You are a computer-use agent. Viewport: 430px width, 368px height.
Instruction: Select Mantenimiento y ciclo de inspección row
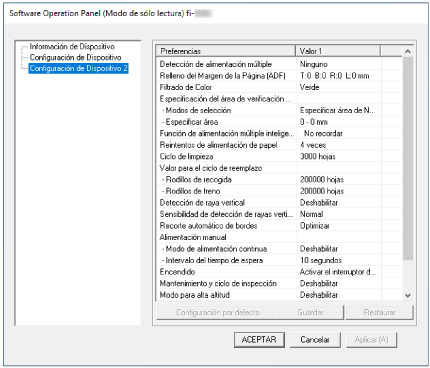(x=279, y=283)
